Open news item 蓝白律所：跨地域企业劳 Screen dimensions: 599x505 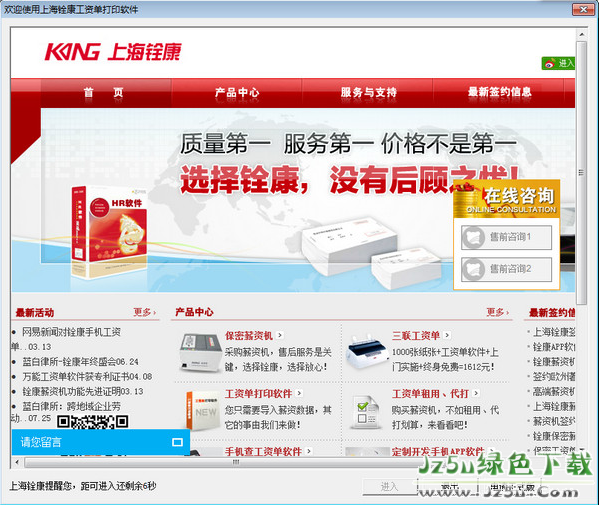[x=71, y=406]
